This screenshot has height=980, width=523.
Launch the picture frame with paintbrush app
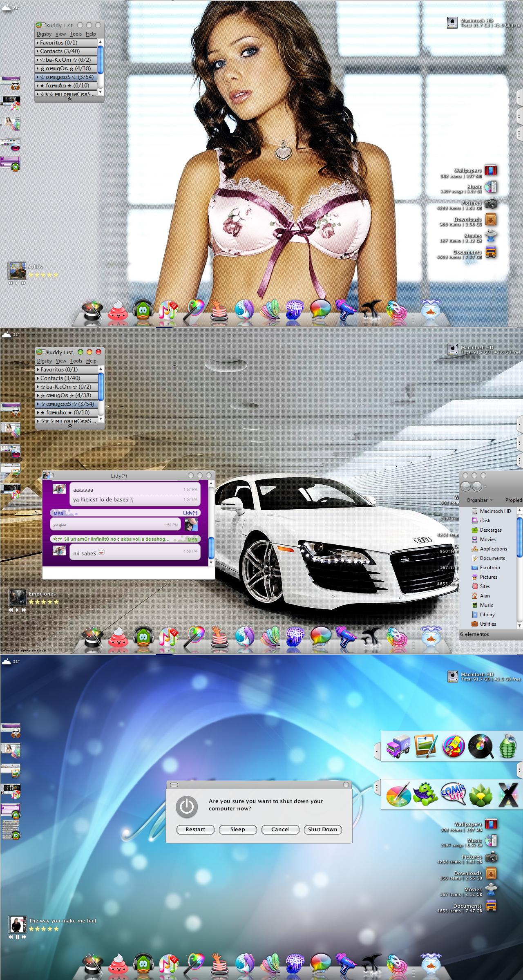[426, 746]
